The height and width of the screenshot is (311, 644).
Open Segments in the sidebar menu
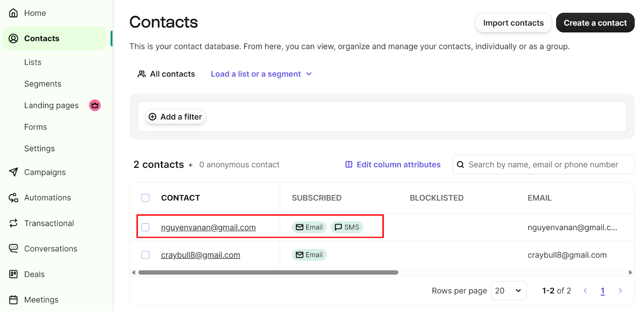[x=43, y=84]
